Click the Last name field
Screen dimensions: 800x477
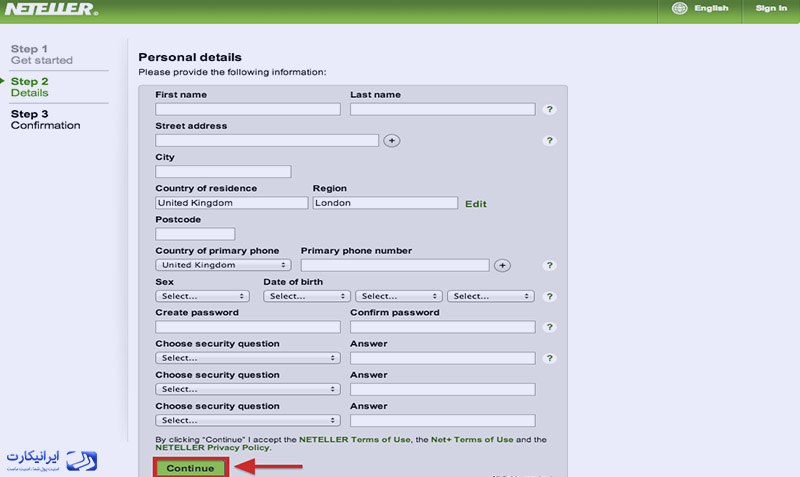coord(443,109)
